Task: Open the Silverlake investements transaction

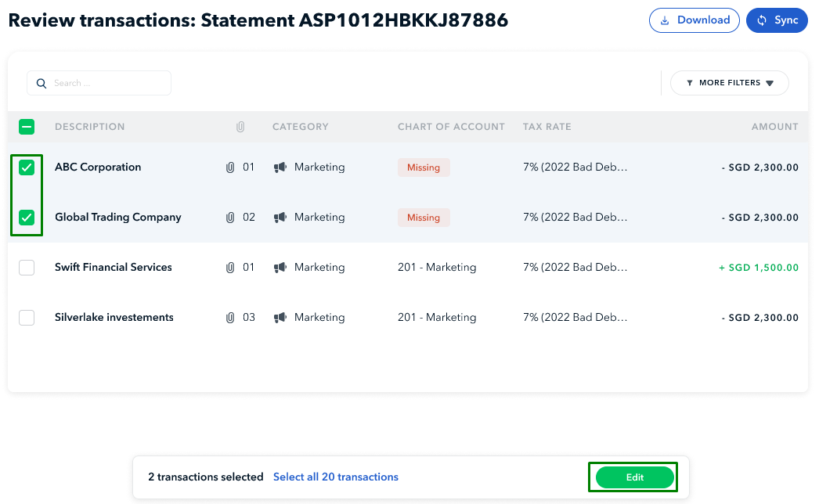Action: point(114,318)
